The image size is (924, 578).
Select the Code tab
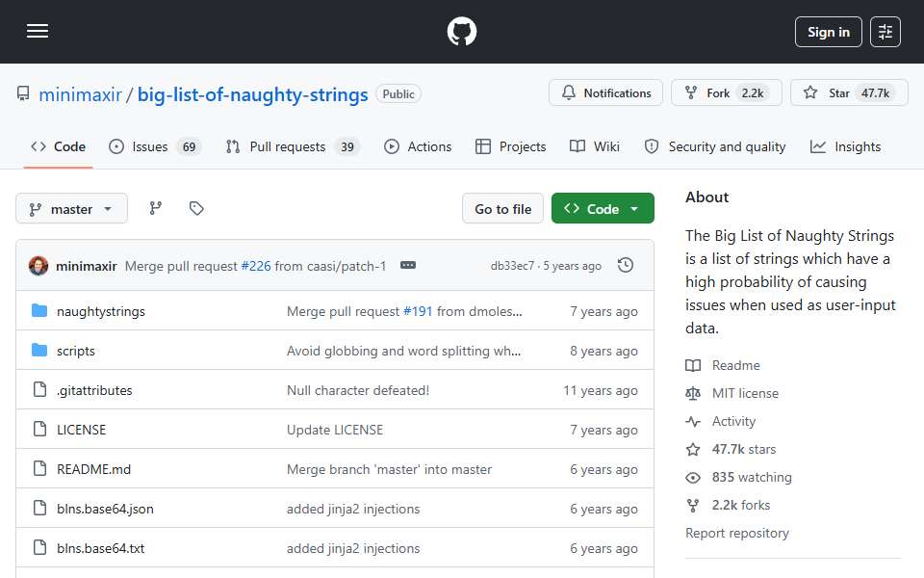(x=58, y=146)
